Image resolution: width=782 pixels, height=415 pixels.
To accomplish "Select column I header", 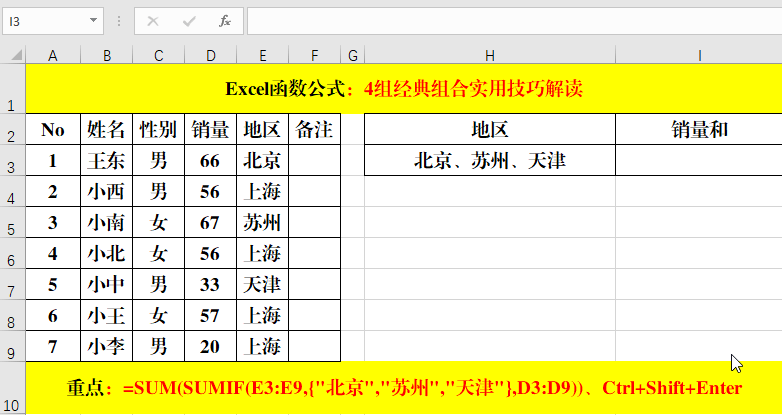I will click(x=699, y=55).
